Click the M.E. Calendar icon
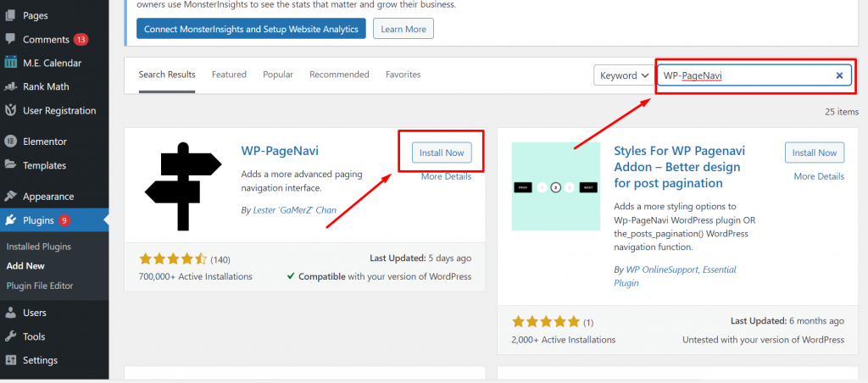868x383 pixels. pos(10,63)
